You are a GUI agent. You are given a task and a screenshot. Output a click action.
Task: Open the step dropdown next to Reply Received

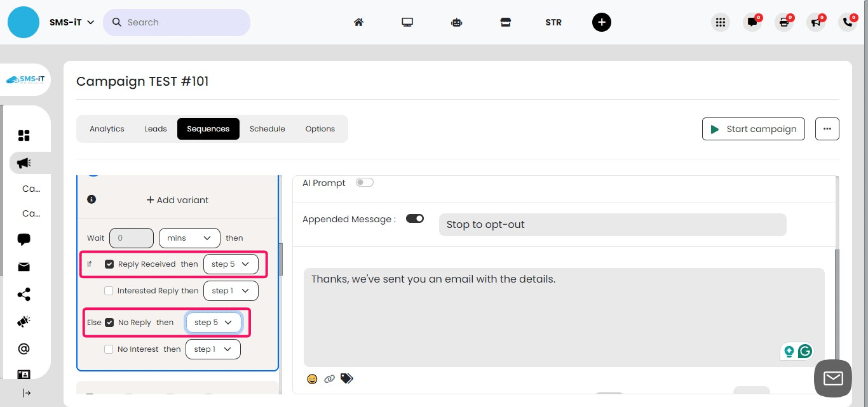pyautogui.click(x=230, y=264)
